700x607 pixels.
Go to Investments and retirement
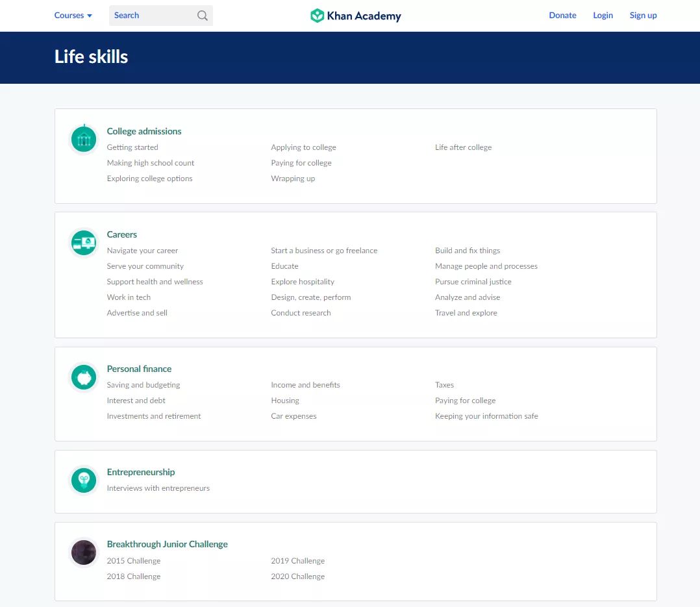pyautogui.click(x=153, y=416)
